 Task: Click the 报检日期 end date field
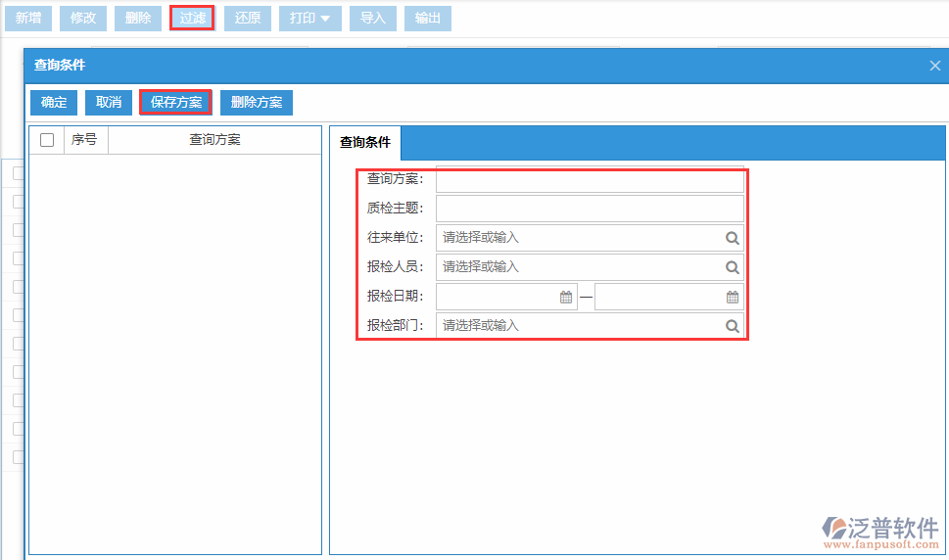pyautogui.click(x=669, y=297)
